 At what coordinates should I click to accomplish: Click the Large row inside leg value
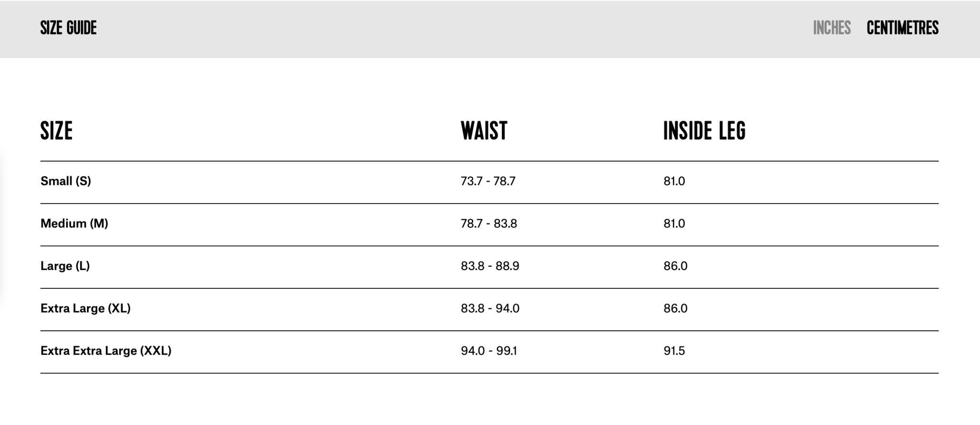click(675, 266)
